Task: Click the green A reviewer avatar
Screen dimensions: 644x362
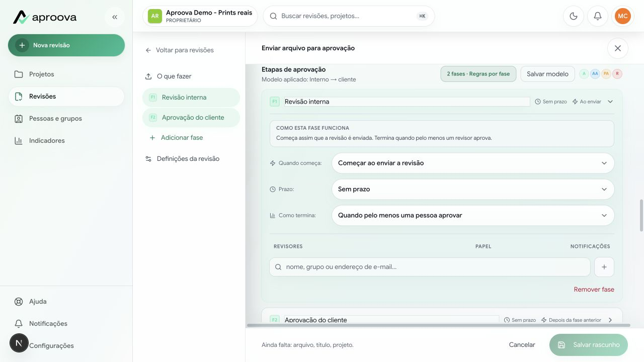Action: [584, 74]
